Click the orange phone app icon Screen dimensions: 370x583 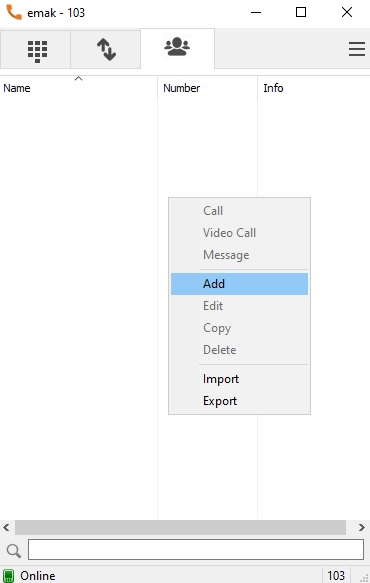14,13
